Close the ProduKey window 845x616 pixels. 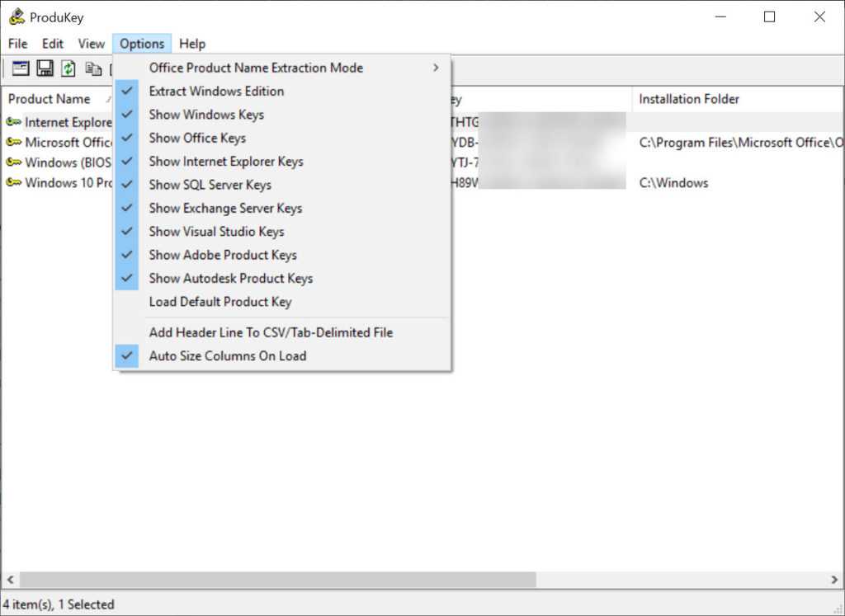819,16
